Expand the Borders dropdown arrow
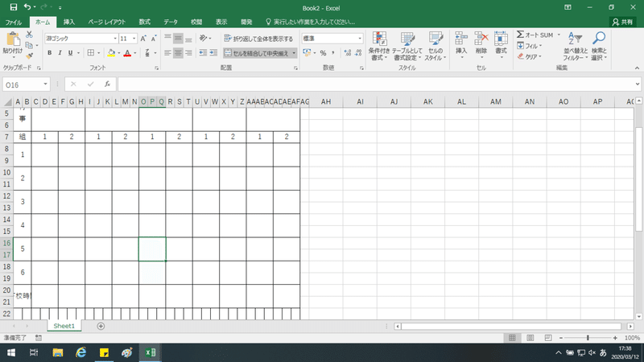This screenshot has width=644, height=362. (x=98, y=53)
